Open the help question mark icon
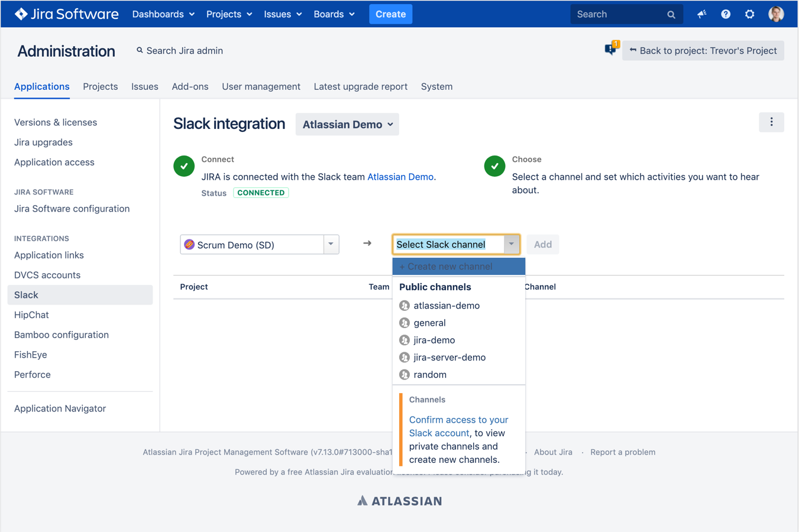Image resolution: width=799 pixels, height=532 pixels. [726, 14]
